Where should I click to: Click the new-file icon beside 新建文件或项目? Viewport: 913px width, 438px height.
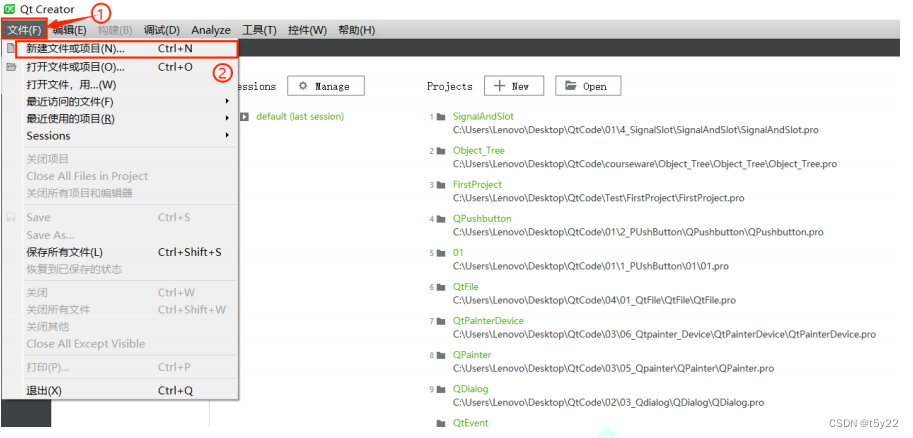[10, 49]
